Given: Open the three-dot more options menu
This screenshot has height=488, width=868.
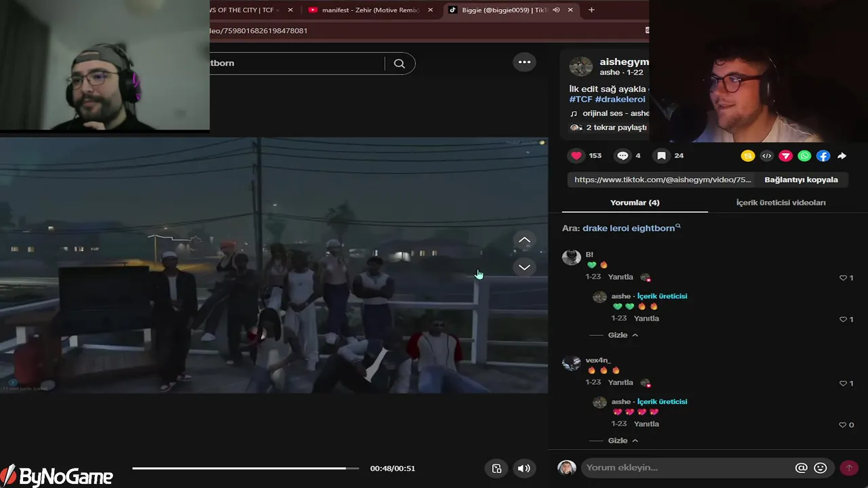Looking at the screenshot, I should pyautogui.click(x=524, y=62).
